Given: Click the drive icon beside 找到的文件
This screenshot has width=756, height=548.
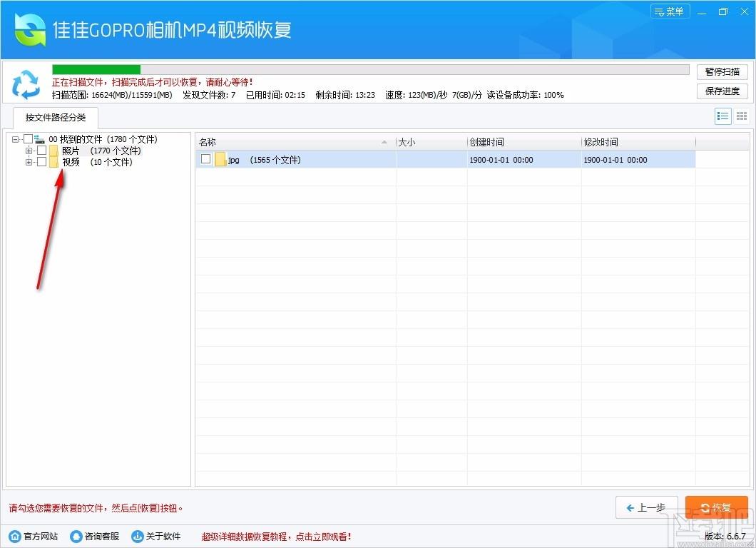Looking at the screenshot, I should [39, 139].
